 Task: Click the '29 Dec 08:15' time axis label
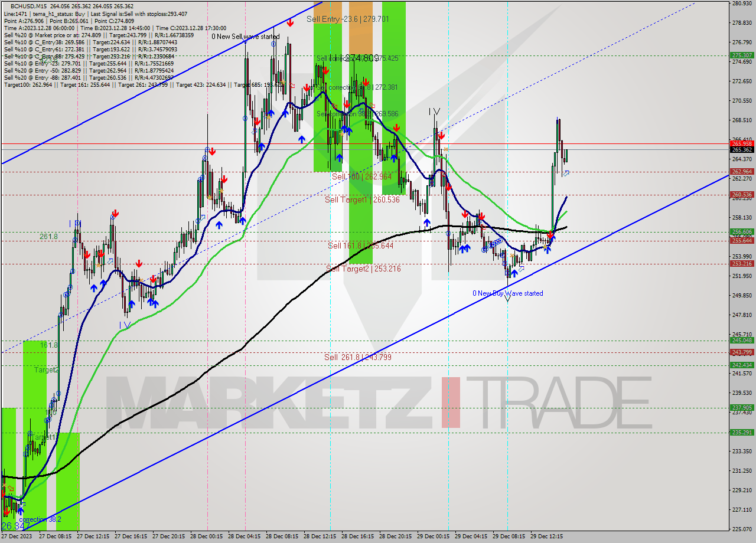click(x=509, y=537)
